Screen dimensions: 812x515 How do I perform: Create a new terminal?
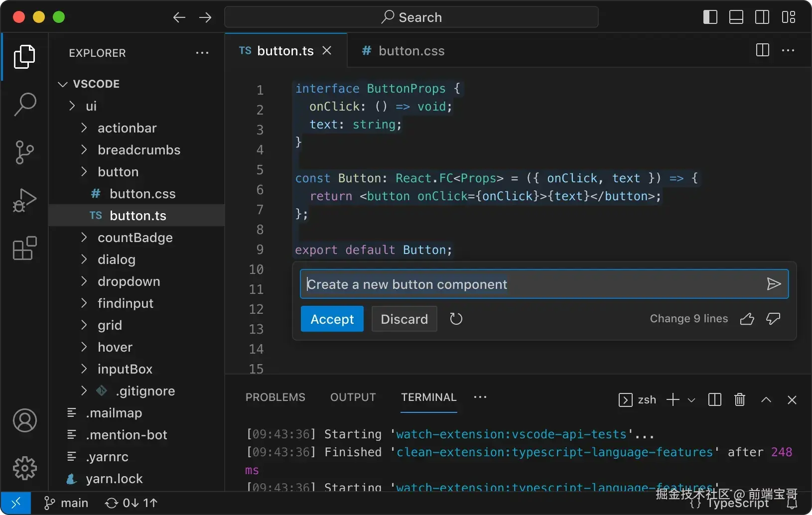click(674, 399)
